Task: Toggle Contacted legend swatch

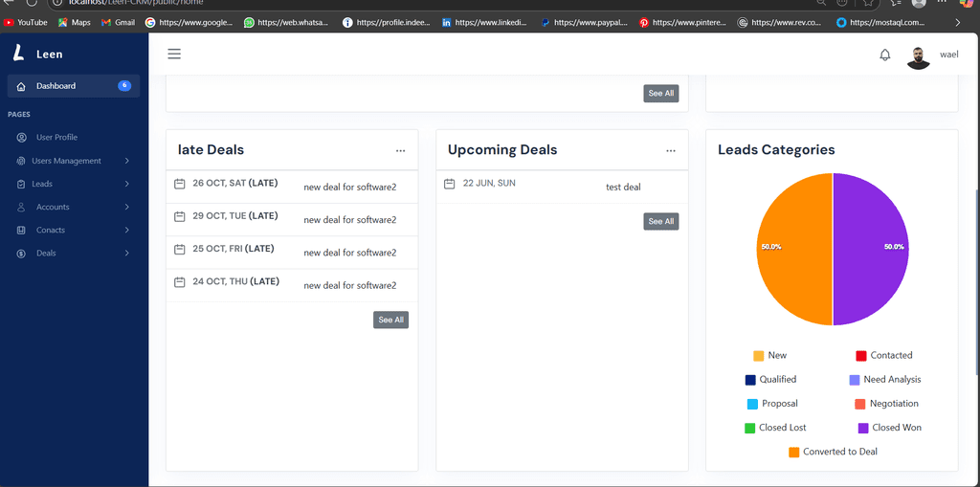Action: 861,356
